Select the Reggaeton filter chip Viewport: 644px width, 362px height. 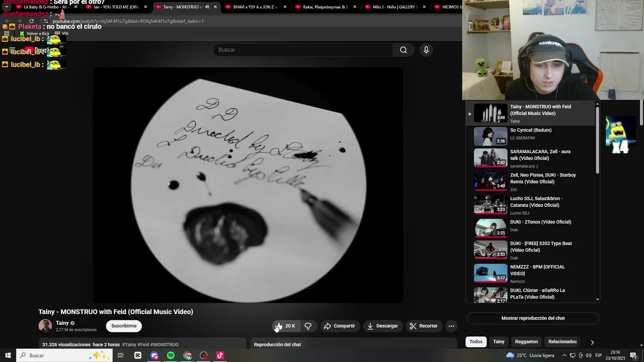click(x=526, y=342)
